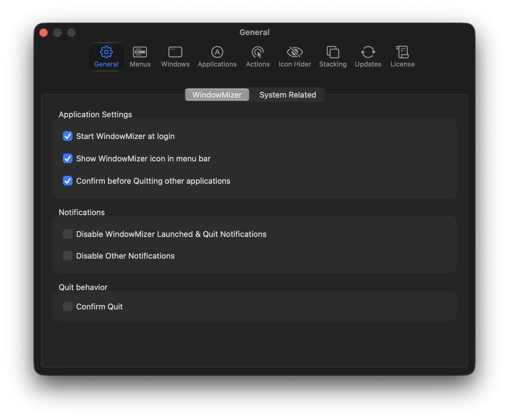Click the Quit behavior section heading
Viewport: 509px width, 420px height.
[83, 287]
